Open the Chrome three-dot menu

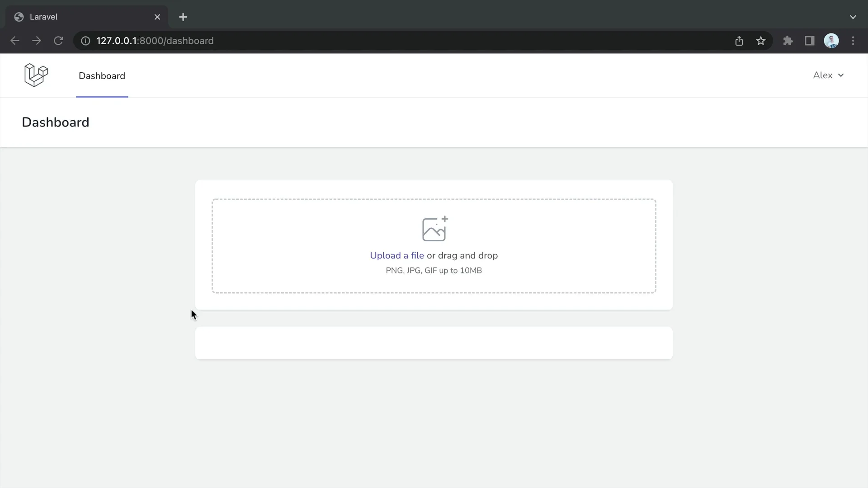[853, 41]
